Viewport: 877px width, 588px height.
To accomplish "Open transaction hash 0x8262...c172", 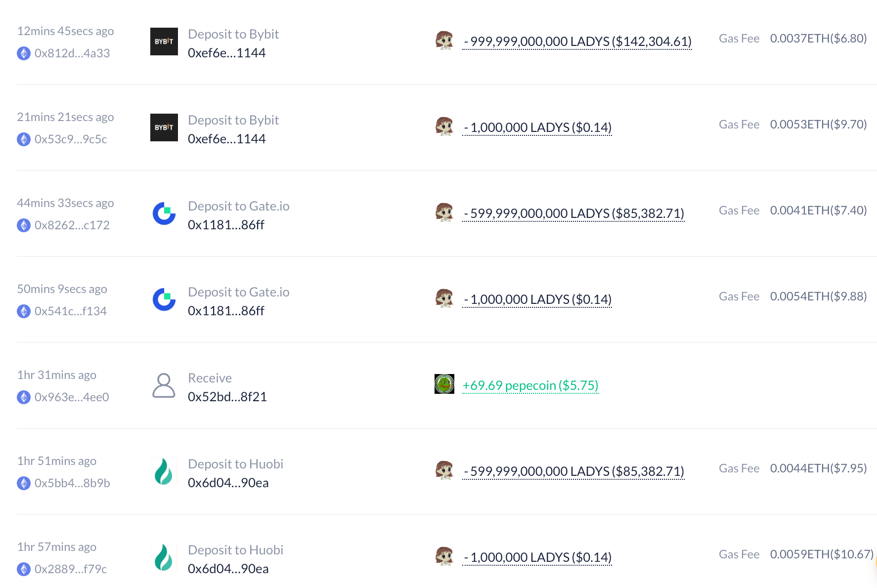I will pos(72,225).
